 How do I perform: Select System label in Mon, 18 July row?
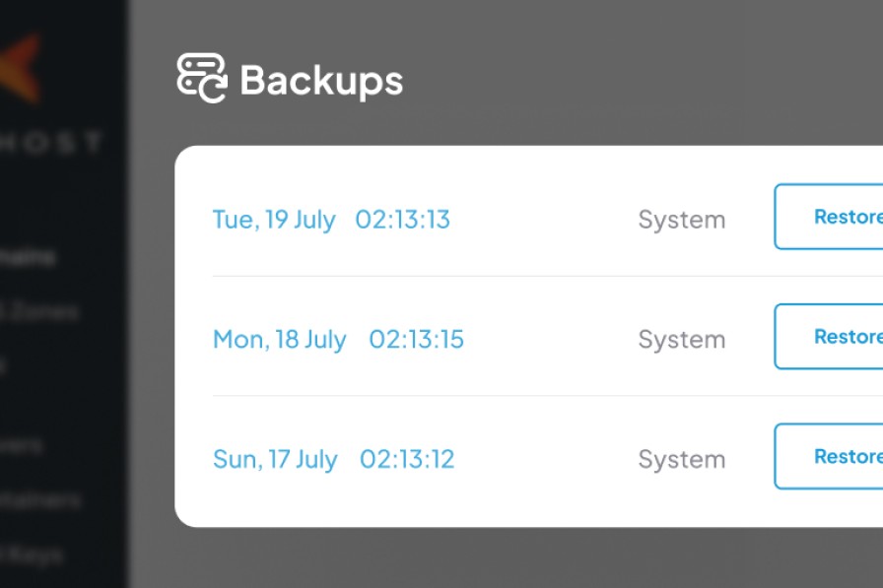point(681,340)
